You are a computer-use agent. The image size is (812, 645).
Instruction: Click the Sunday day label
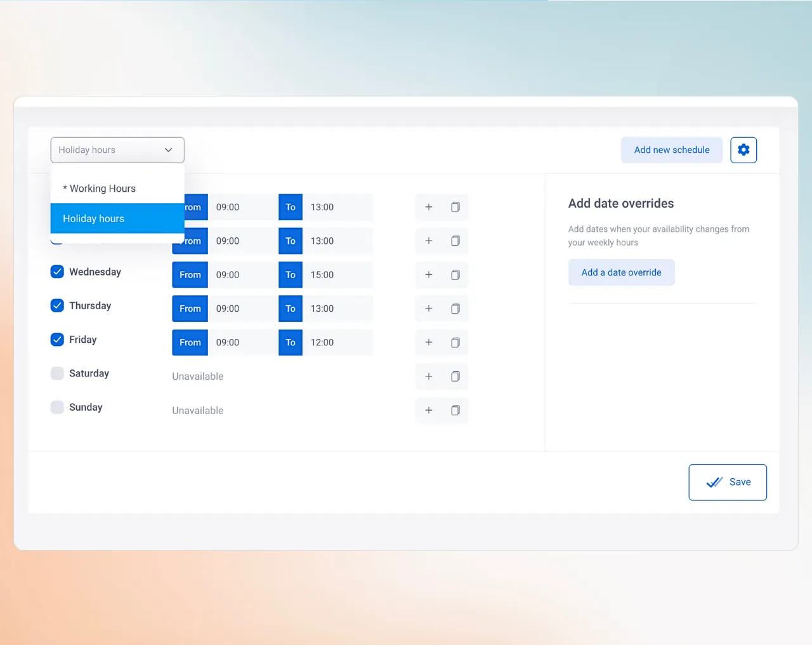tap(86, 407)
